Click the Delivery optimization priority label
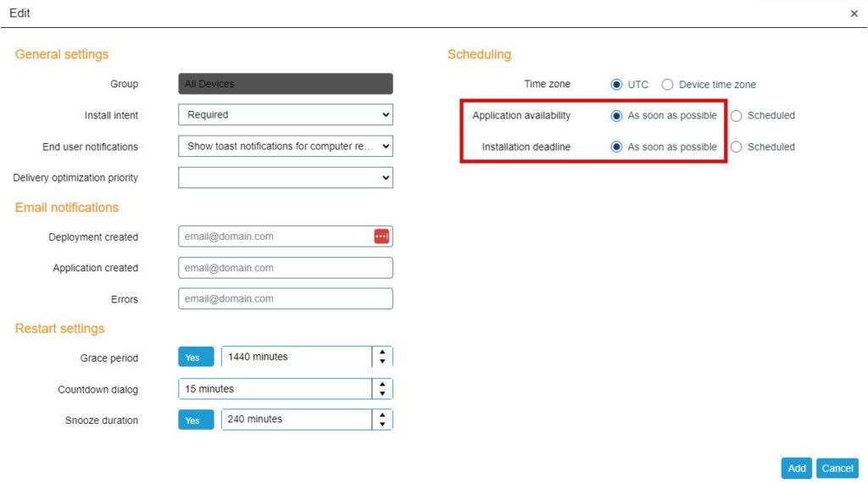Screen dimensions: 868x484 75,178
